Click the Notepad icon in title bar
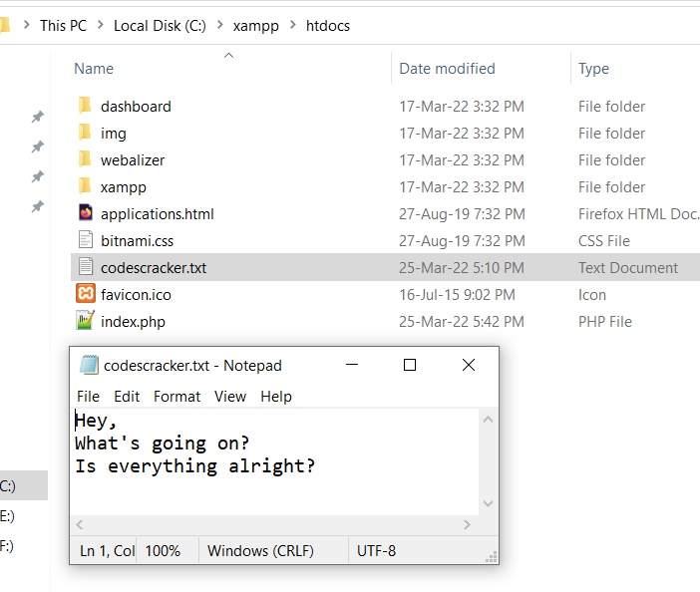The height and width of the screenshot is (592, 700). point(89,365)
